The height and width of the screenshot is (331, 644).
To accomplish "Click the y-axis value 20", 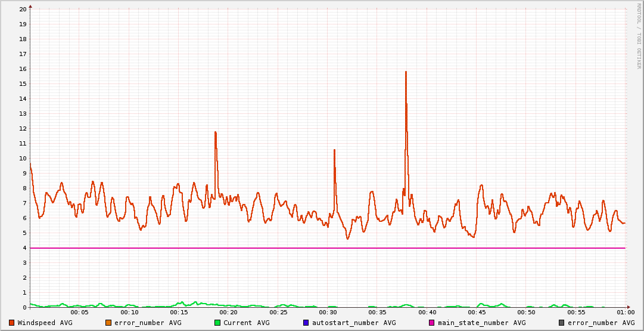I will coord(23,9).
